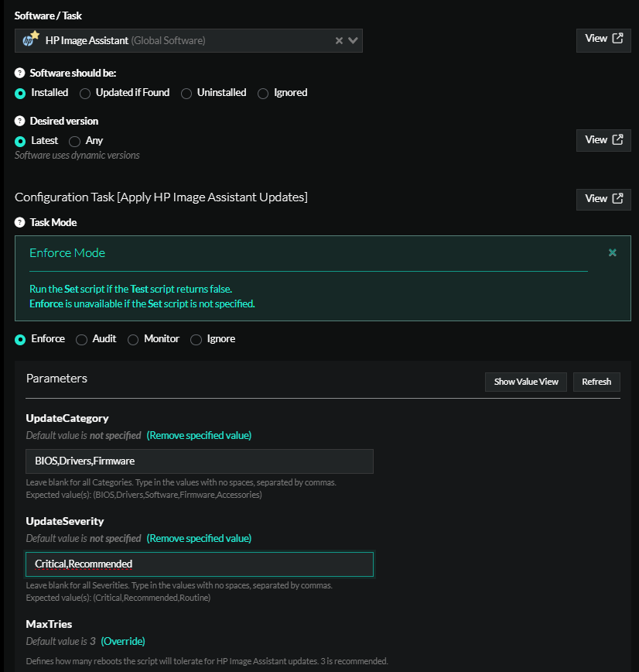Set task mode to Ignore
The height and width of the screenshot is (672, 639).
pos(196,339)
